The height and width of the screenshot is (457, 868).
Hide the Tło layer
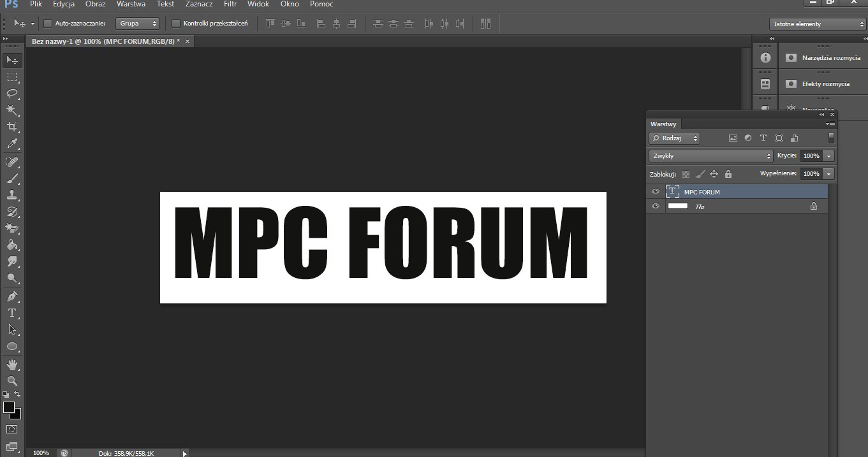pyautogui.click(x=655, y=206)
